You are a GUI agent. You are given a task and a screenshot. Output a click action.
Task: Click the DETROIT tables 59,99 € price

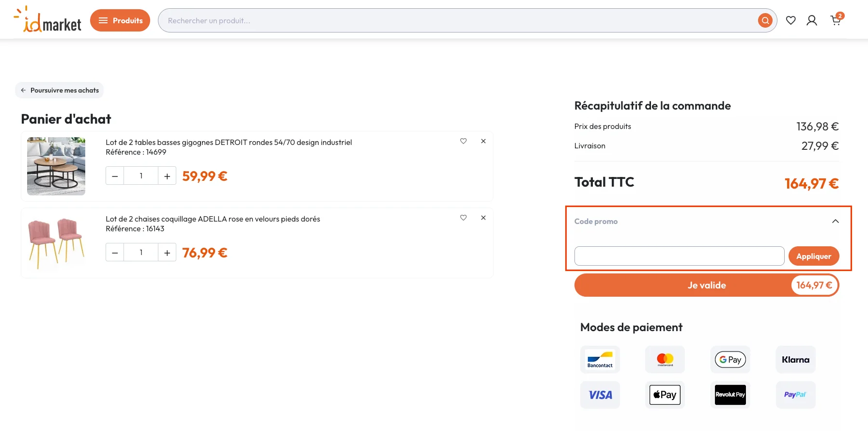pos(205,176)
